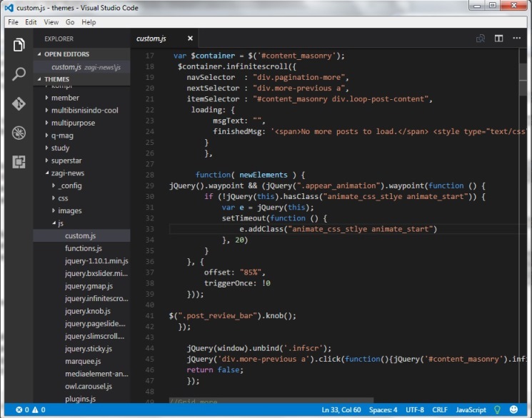Collapse the zagi-news folder
Image resolution: width=532 pixels, height=418 pixels.
[x=67, y=173]
